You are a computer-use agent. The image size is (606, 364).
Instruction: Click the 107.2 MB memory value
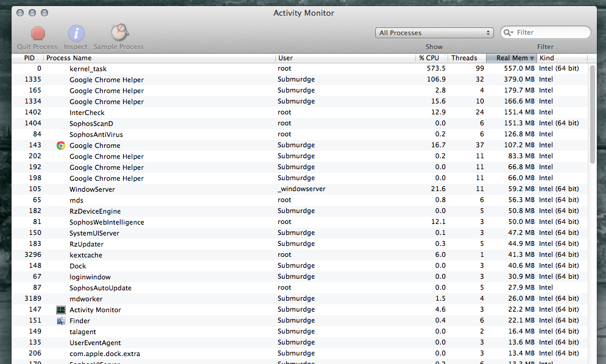click(x=519, y=145)
